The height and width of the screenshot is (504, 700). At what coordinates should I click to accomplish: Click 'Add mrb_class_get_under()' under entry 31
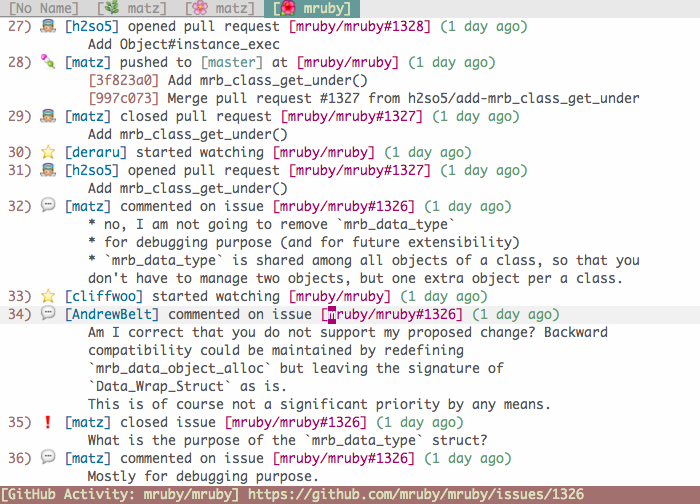click(x=188, y=188)
